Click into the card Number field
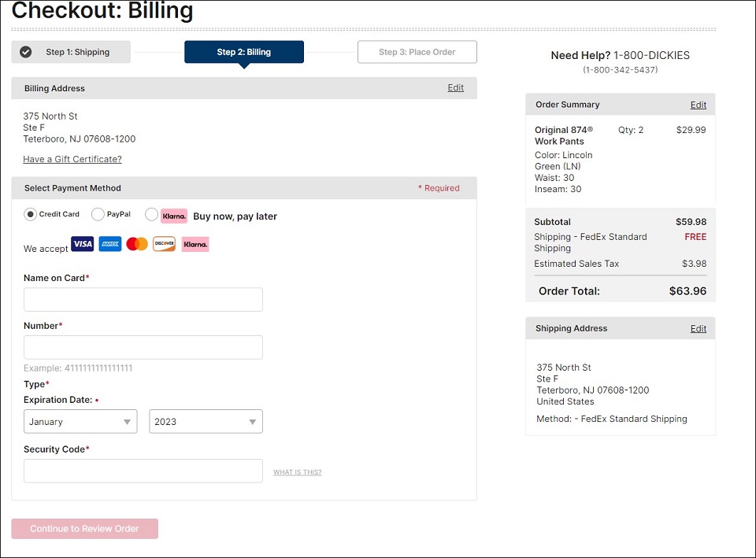756x558 pixels. pos(143,347)
